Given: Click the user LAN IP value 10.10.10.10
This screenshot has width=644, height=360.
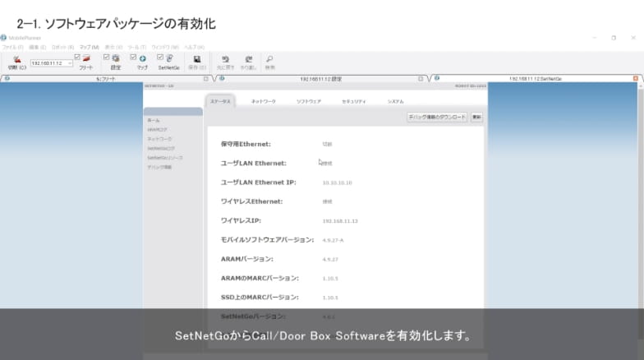Looking at the screenshot, I should [x=337, y=182].
